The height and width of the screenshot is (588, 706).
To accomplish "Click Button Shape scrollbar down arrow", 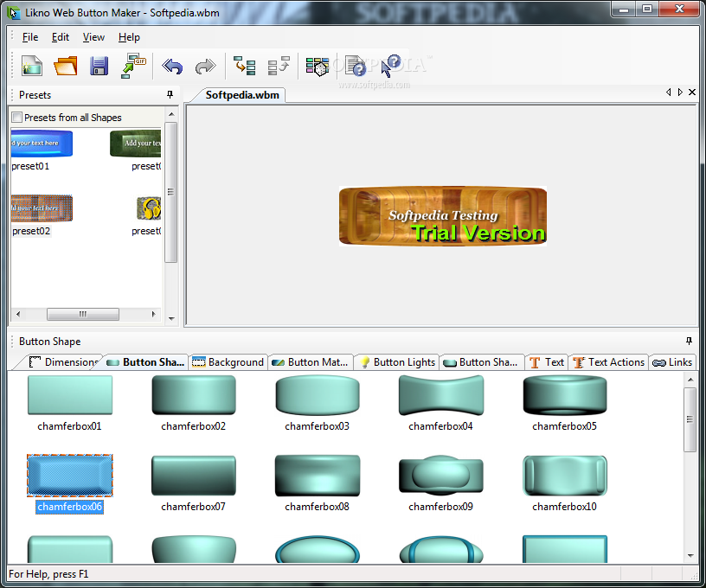I will (690, 556).
